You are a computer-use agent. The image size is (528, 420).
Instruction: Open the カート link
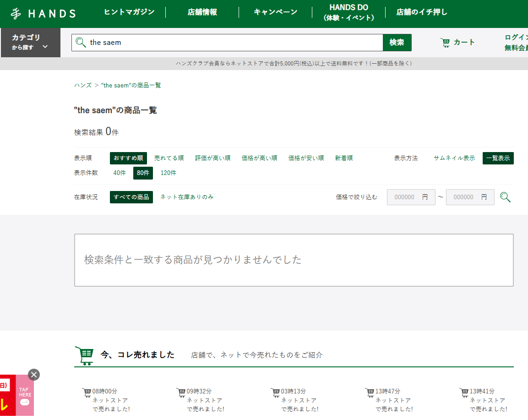point(457,43)
